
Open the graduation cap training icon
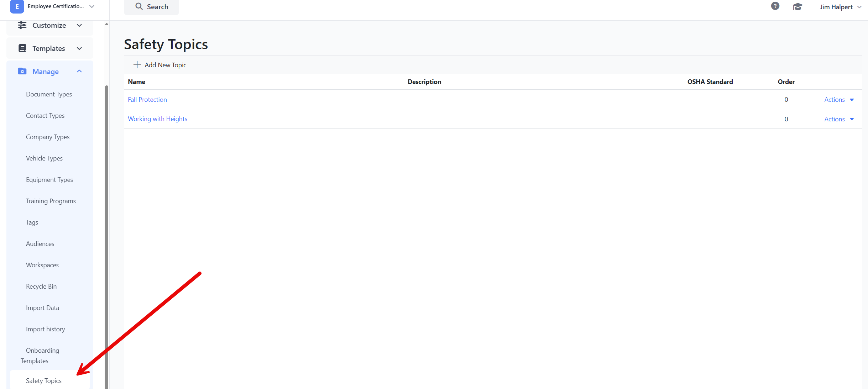click(798, 7)
